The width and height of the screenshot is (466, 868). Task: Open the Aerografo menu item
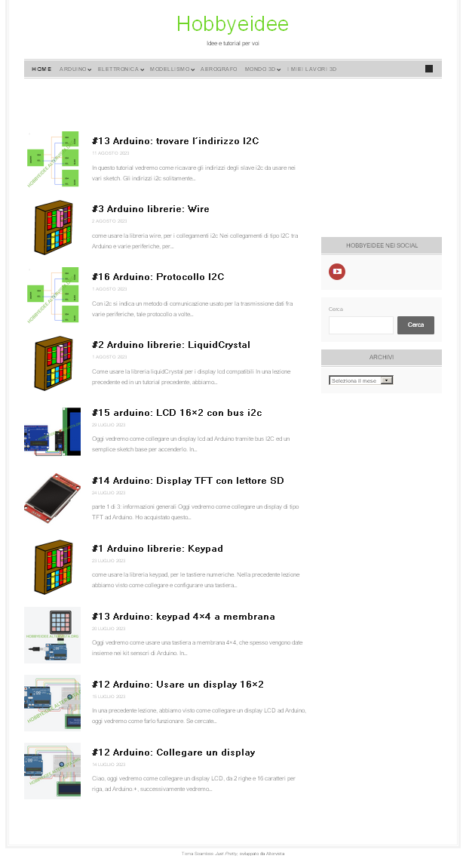click(x=219, y=69)
